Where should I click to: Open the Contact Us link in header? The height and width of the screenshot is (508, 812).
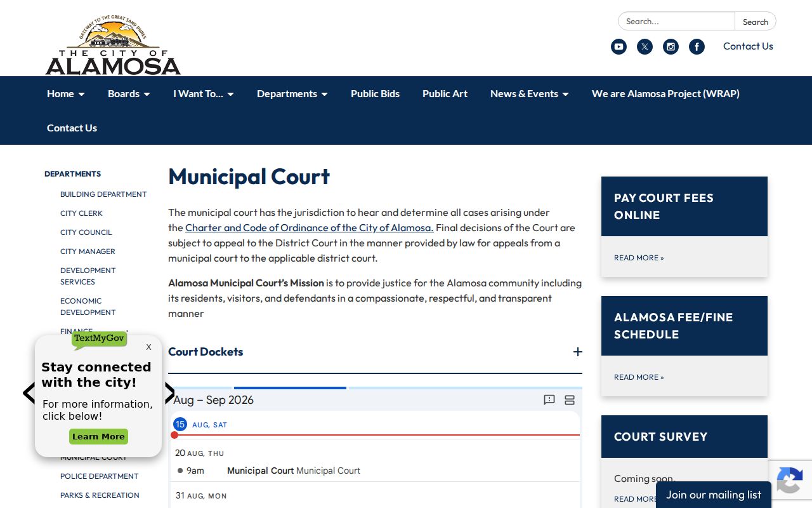click(748, 46)
